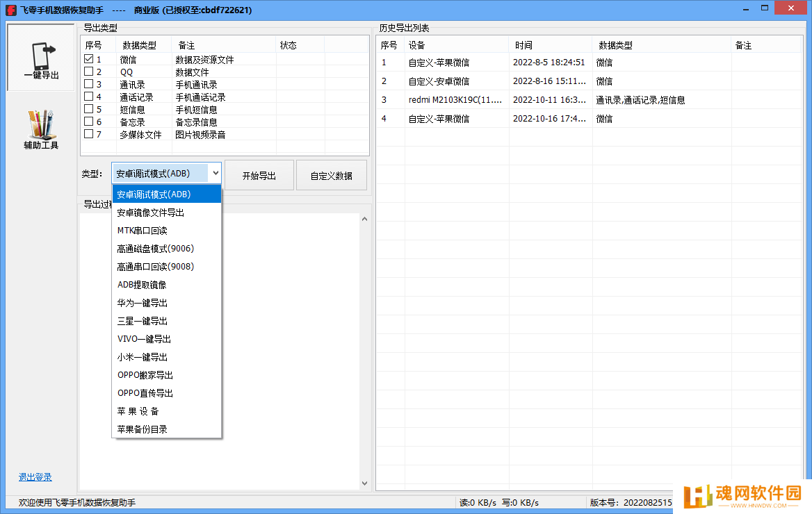
Task: Pick 小米一键导出 option
Action: click(x=167, y=357)
